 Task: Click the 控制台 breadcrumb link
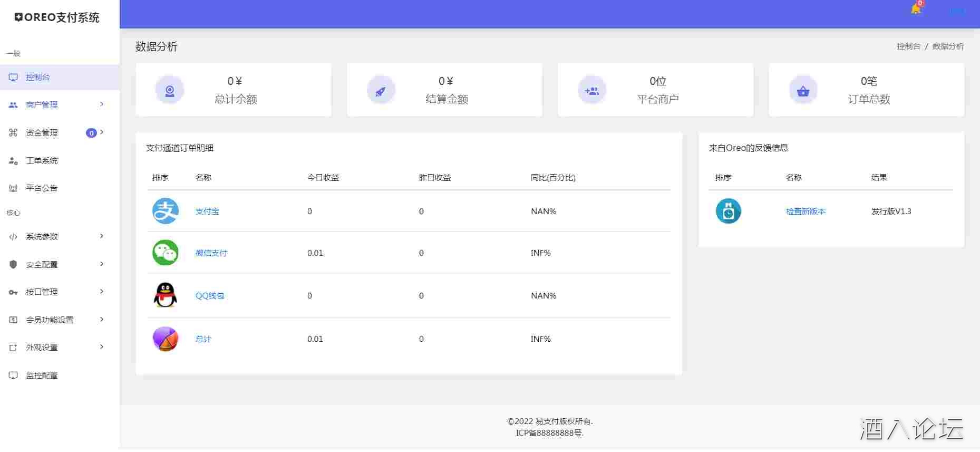908,46
